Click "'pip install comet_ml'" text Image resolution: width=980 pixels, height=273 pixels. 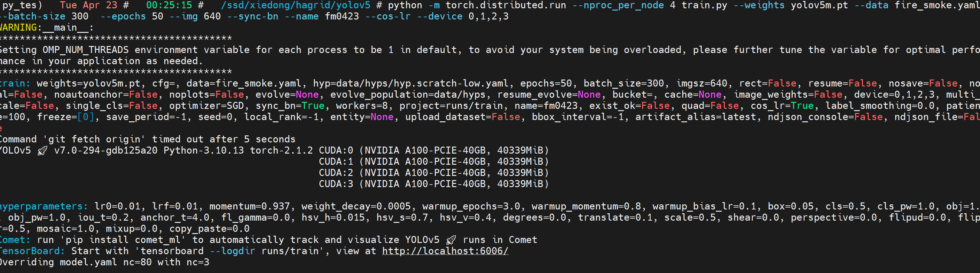(123, 240)
